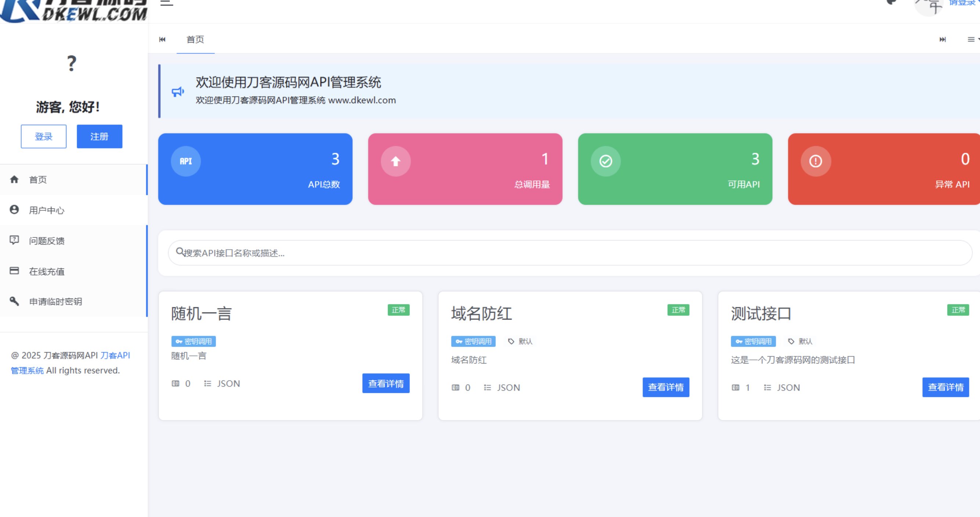Select the 首页 tab
This screenshot has height=517, width=980.
195,39
